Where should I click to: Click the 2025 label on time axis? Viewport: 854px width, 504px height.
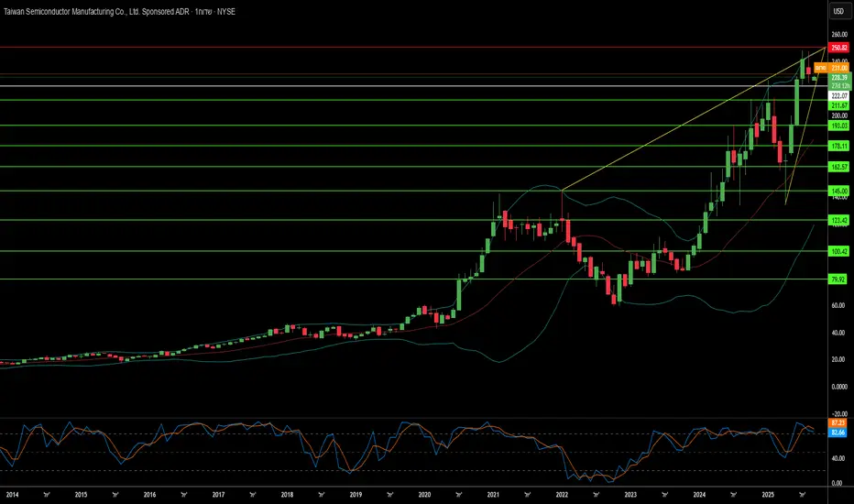(769, 494)
